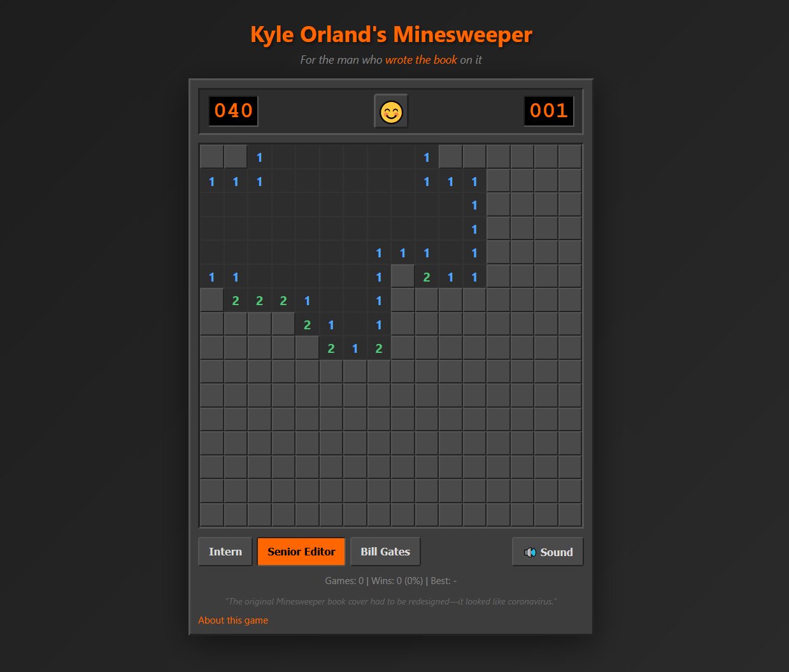Click the timer display showing 001
Viewport: 789px width, 672px height.
pyautogui.click(x=548, y=110)
